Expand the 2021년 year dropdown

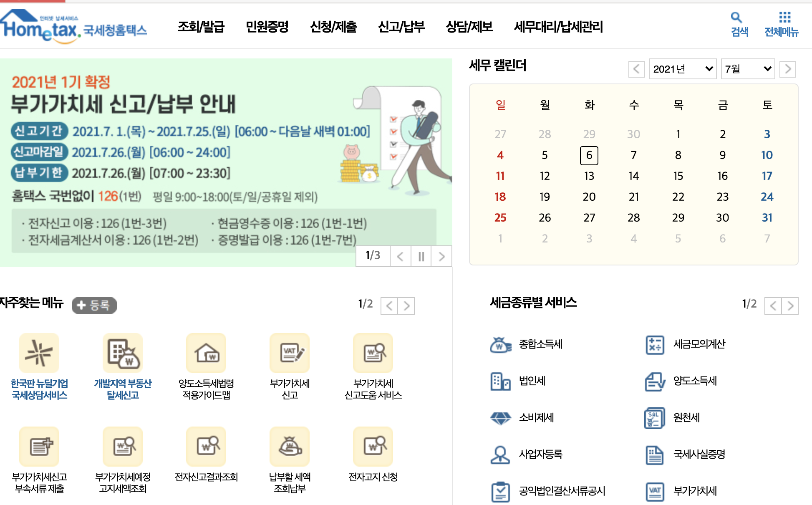coord(683,69)
